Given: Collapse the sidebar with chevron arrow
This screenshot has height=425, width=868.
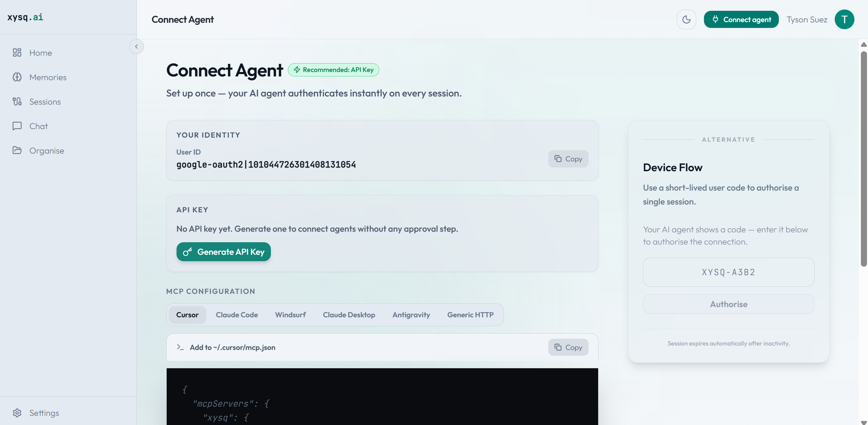Looking at the screenshot, I should [136, 47].
